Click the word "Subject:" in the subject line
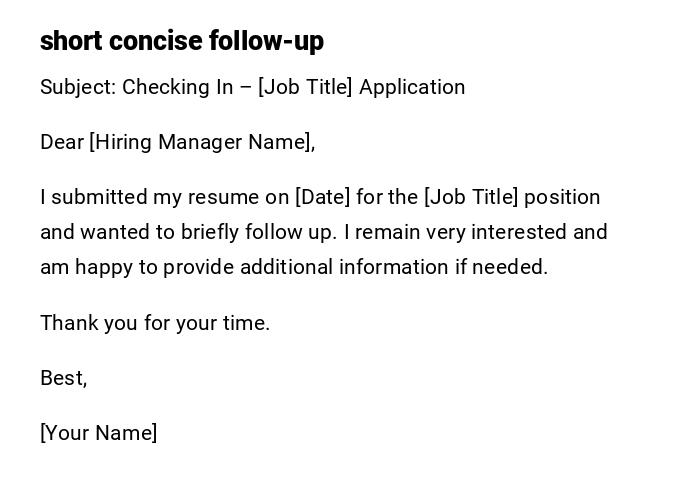 point(78,87)
